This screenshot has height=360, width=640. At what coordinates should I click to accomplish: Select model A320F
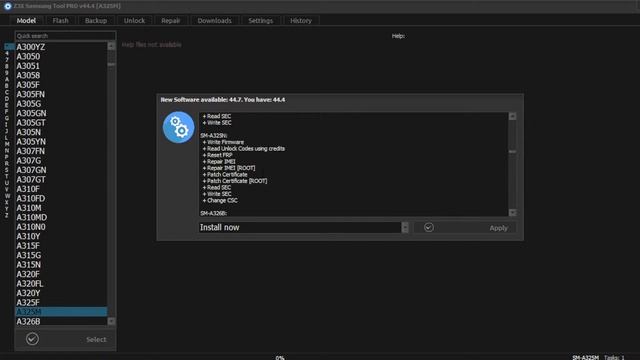point(61,274)
